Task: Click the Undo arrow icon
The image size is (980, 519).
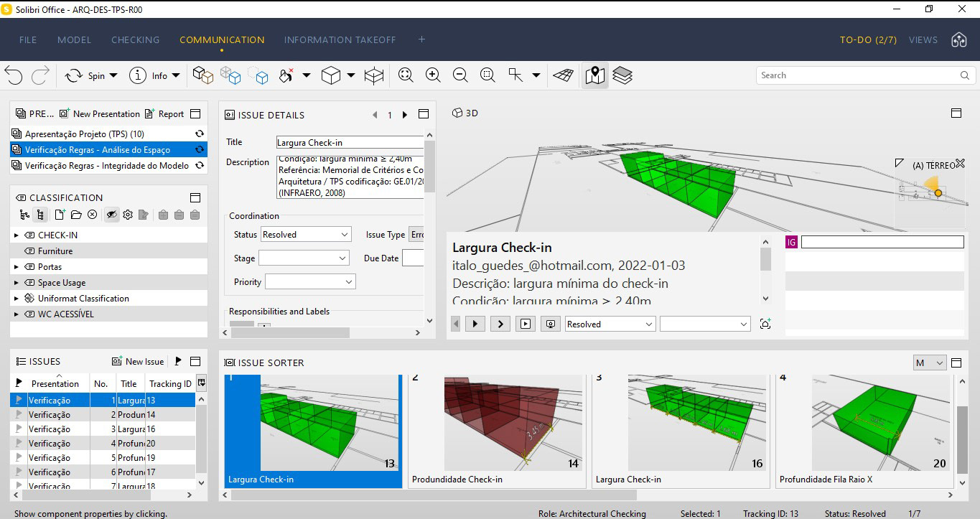Action: [14, 75]
